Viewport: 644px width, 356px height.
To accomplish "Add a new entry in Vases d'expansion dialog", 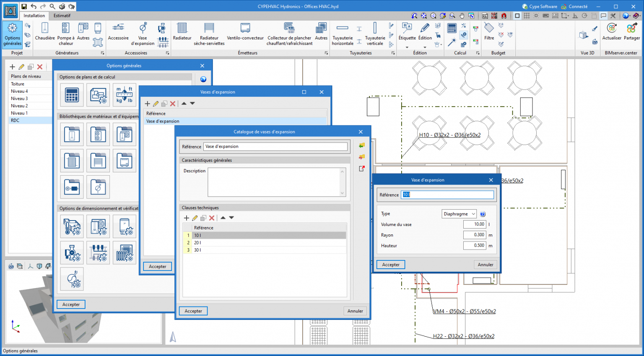I will pos(147,104).
